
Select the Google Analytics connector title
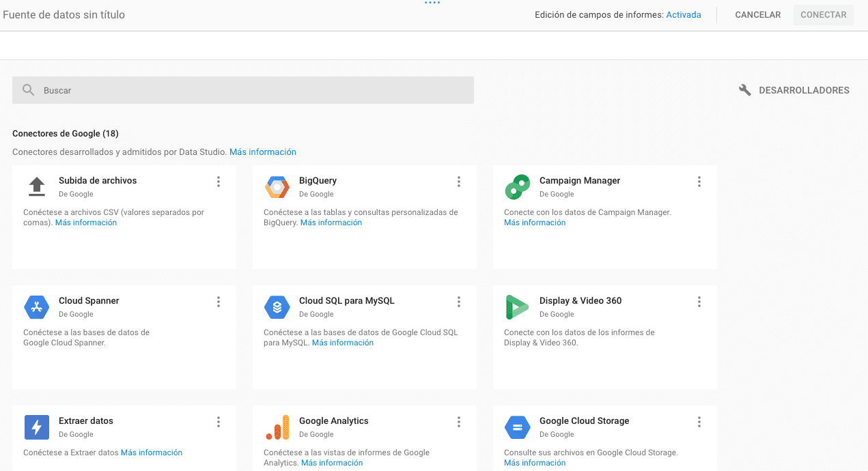[x=334, y=421]
